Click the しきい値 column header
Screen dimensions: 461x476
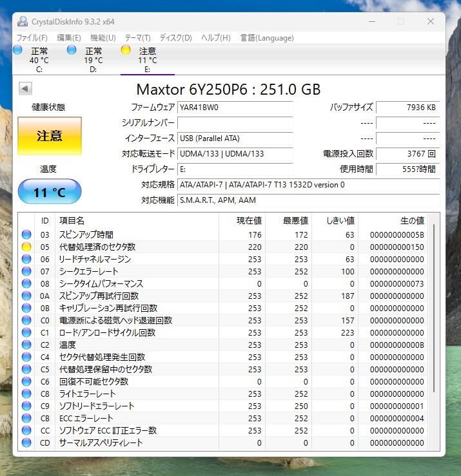point(340,221)
